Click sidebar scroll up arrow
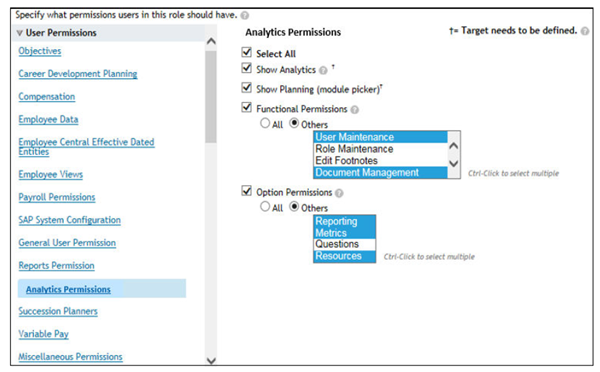The height and width of the screenshot is (372, 600). tap(211, 41)
